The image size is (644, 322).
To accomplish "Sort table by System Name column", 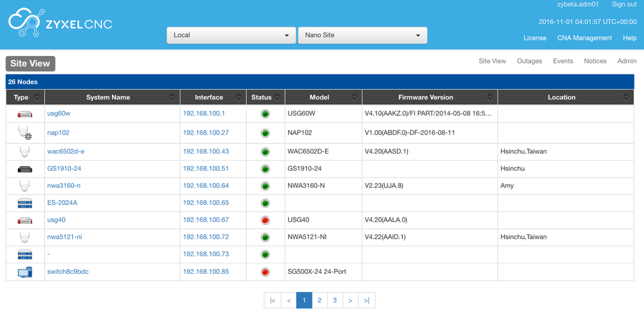I will pyautogui.click(x=112, y=97).
